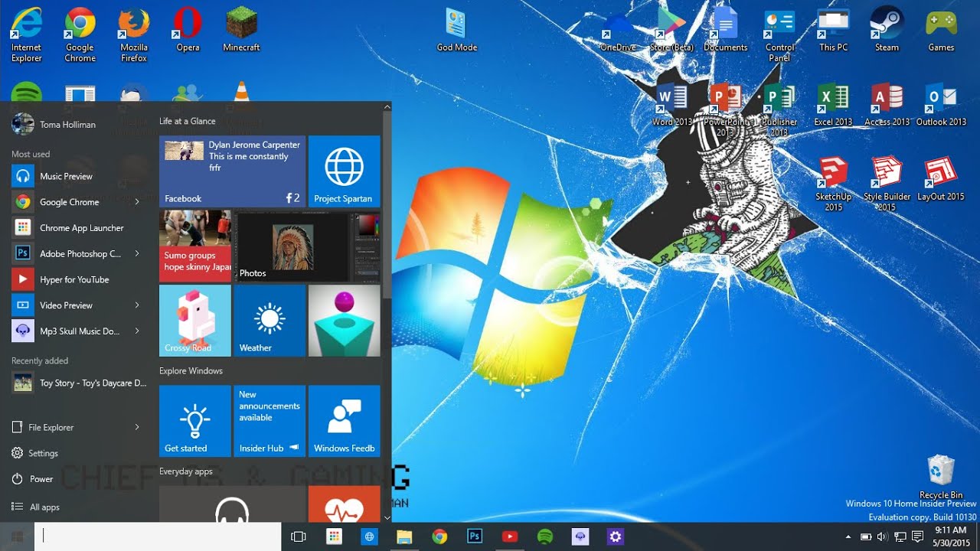This screenshot has width=980, height=551.
Task: Open Spotify from the taskbar
Action: (x=545, y=537)
